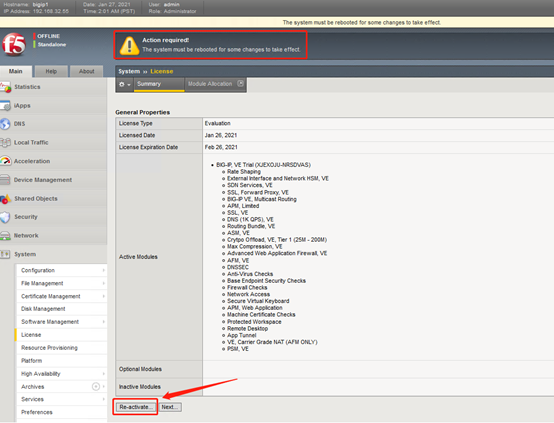The width and height of the screenshot is (554, 423).
Task: Click Advanced Web Application Firewall, VE entry
Action: [277, 253]
